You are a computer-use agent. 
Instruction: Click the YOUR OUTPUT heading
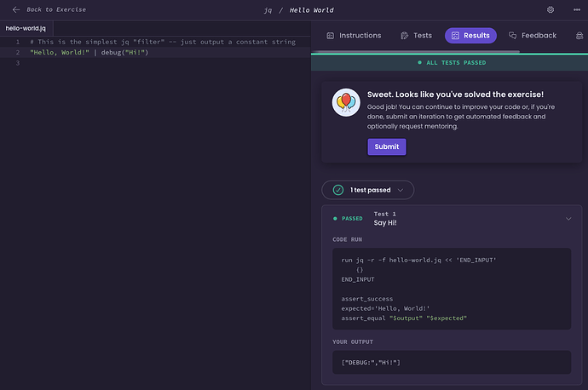(353, 342)
